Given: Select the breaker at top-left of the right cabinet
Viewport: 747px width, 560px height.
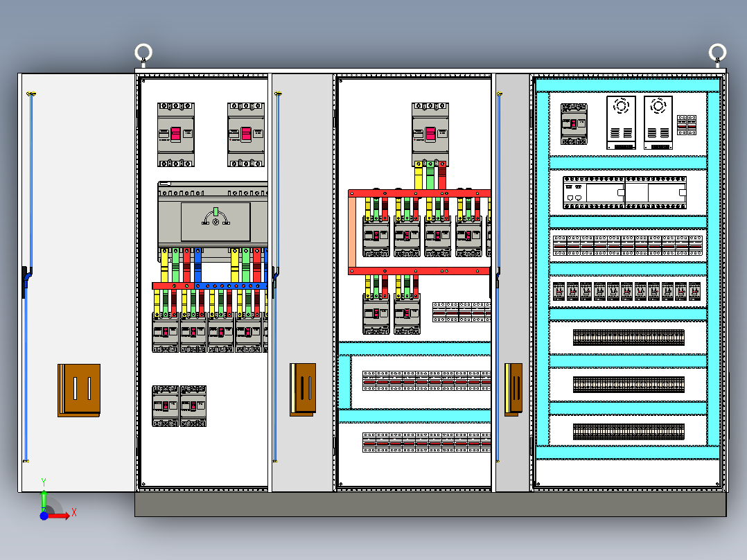Looking at the screenshot, I should pyautogui.click(x=574, y=124).
